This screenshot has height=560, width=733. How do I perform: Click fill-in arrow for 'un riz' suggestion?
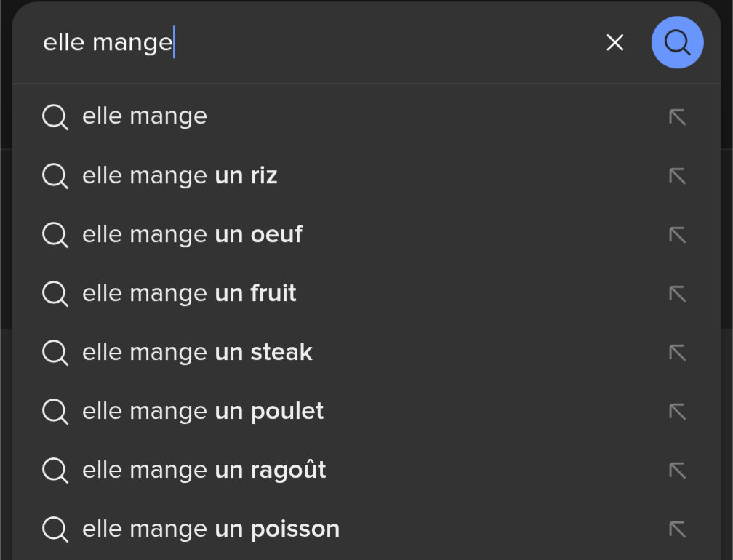coord(677,176)
